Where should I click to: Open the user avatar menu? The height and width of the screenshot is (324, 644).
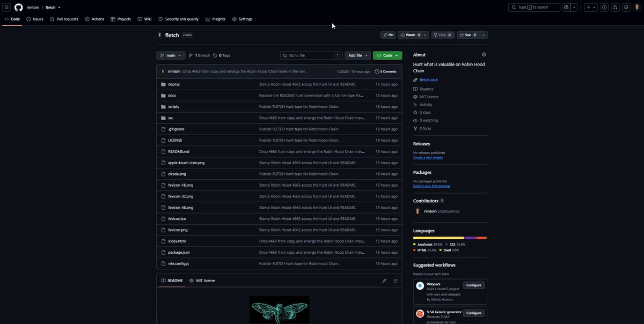click(x=636, y=8)
